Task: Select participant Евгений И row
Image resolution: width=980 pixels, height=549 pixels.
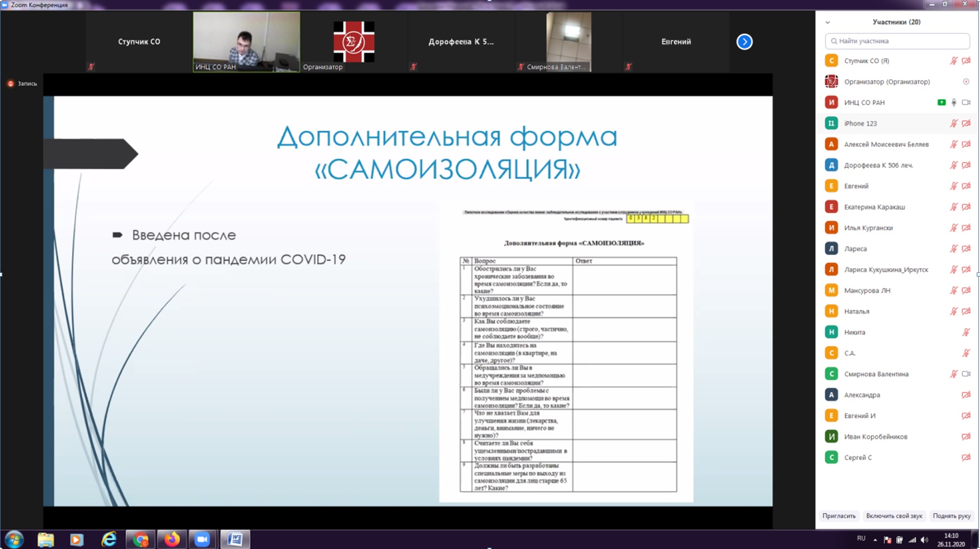Action: pos(897,416)
